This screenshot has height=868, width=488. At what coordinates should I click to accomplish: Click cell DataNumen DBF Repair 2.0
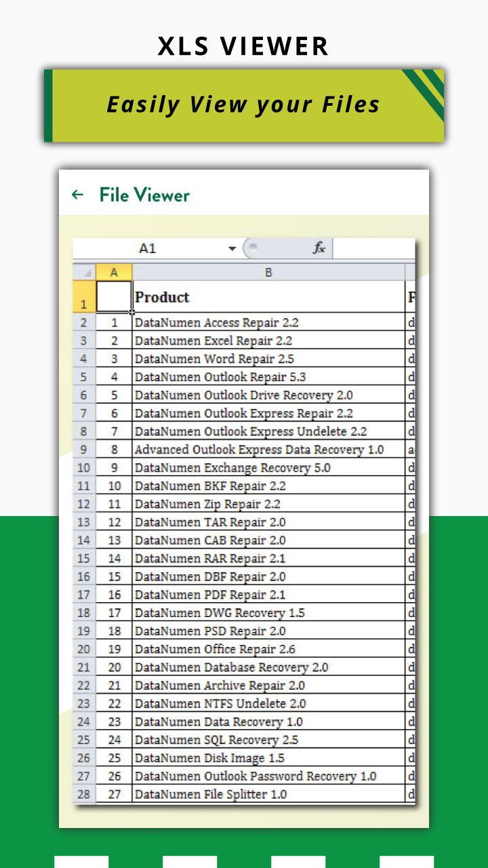click(268, 576)
